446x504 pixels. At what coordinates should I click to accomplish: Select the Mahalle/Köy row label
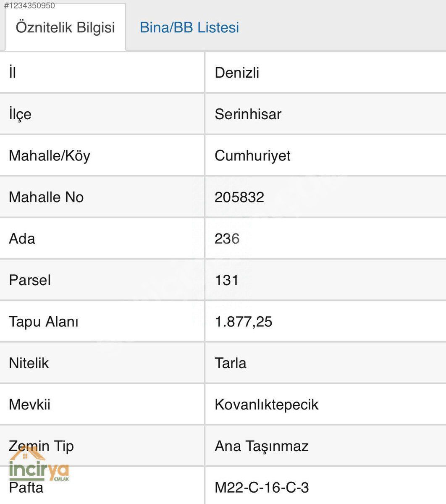50,156
